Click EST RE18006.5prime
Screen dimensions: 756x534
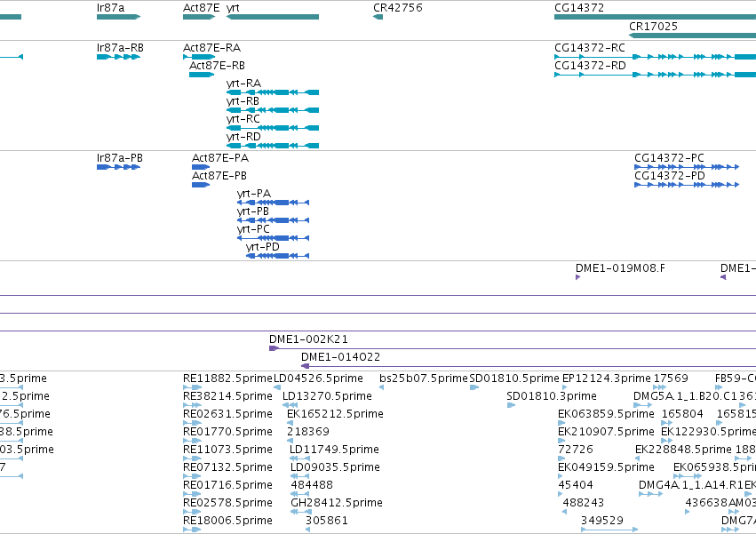click(193, 530)
